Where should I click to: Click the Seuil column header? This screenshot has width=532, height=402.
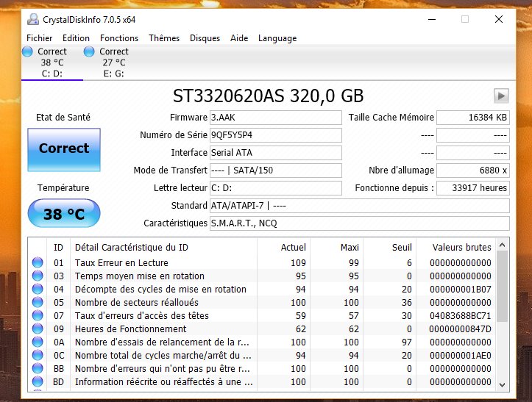coord(389,247)
